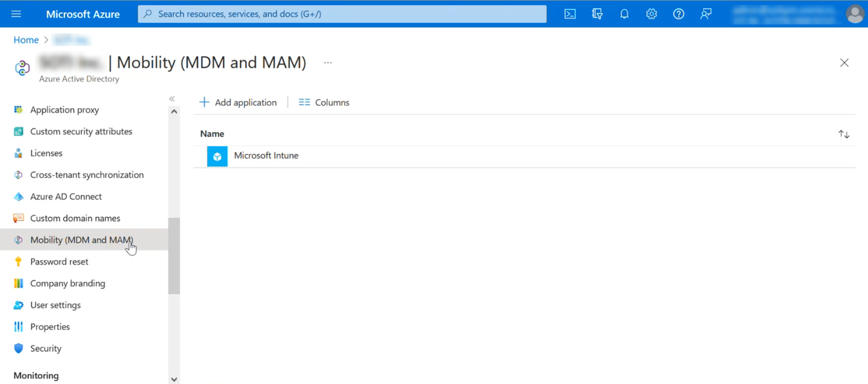The width and height of the screenshot is (868, 384).
Task: Open the more options ellipsis menu
Action: 328,62
